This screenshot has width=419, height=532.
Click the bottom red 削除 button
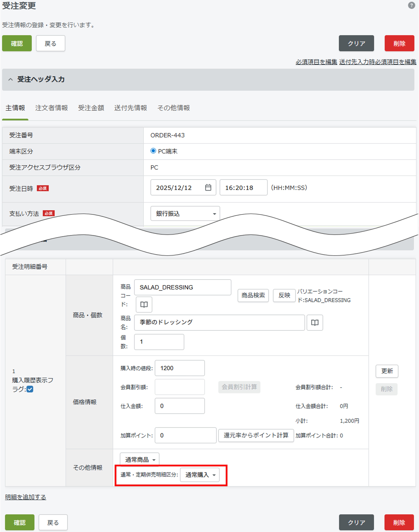pos(399,522)
